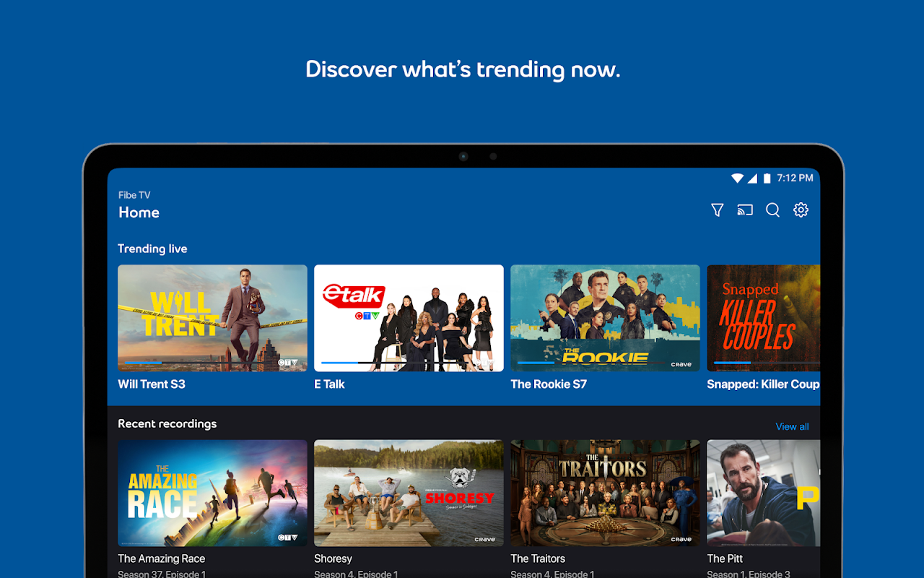The image size is (924, 578).
Task: Click the Trending live section heading
Action: tap(152, 249)
